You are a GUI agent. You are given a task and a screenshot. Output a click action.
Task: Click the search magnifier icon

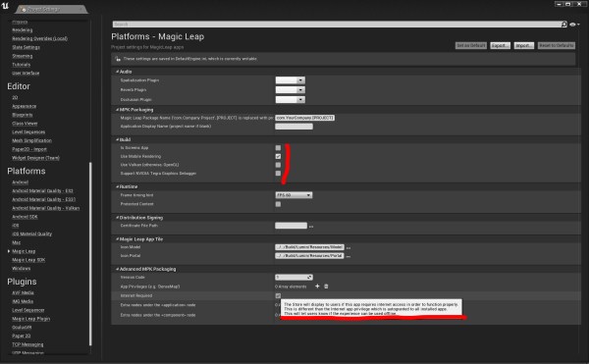[x=563, y=25]
